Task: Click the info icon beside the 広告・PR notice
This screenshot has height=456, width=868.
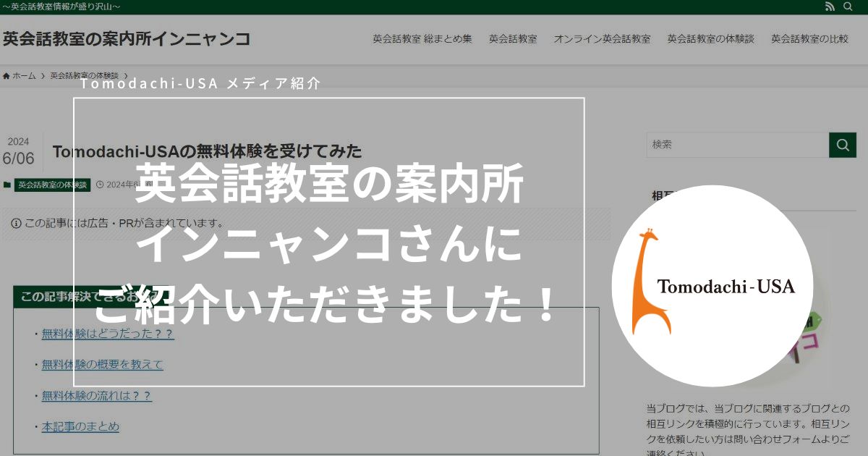Action: (16, 224)
